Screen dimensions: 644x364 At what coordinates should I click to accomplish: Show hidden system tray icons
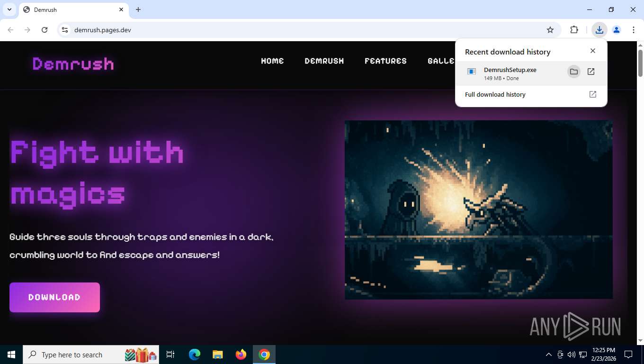pyautogui.click(x=549, y=355)
